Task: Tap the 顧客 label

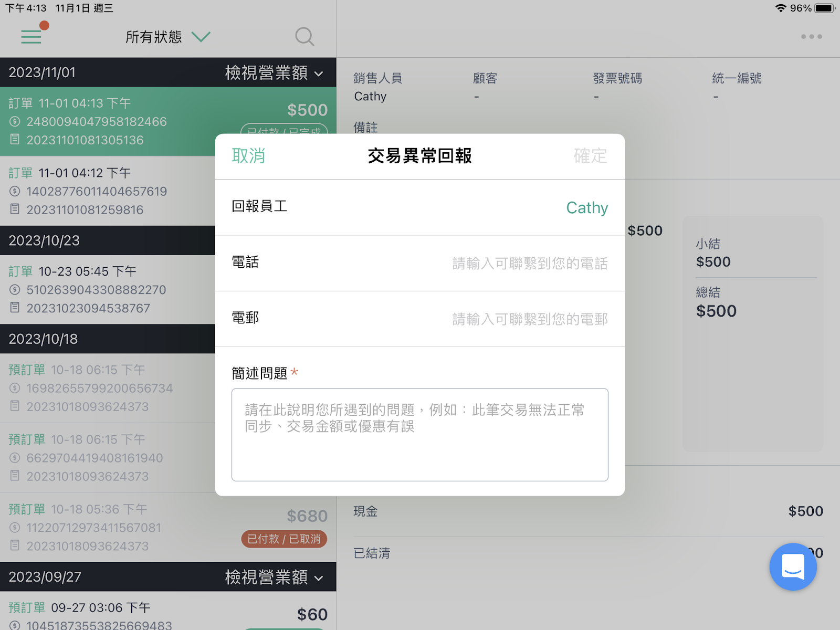Action: click(x=485, y=78)
